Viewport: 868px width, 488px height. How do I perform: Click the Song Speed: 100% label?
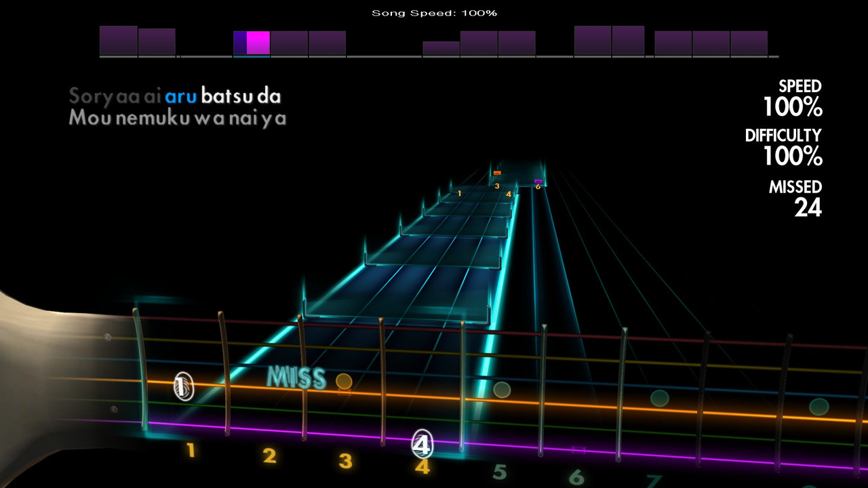(x=435, y=13)
